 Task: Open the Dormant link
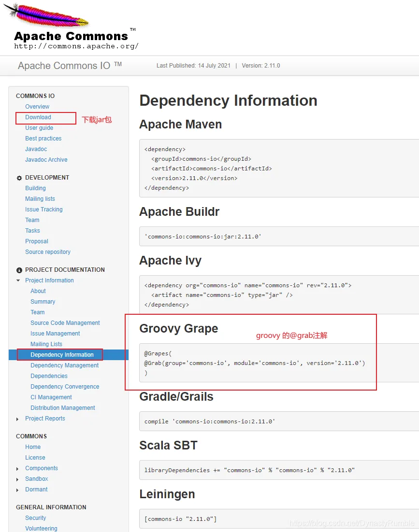click(x=36, y=489)
